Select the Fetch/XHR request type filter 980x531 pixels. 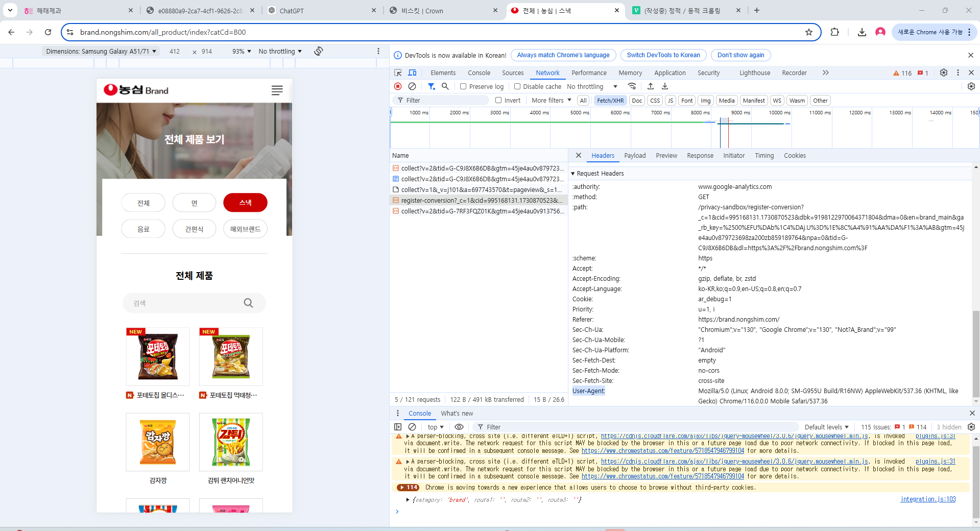pos(610,101)
